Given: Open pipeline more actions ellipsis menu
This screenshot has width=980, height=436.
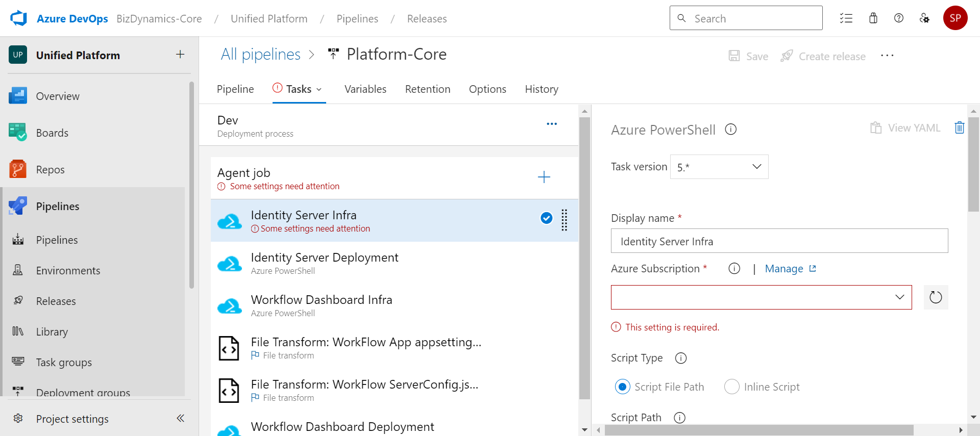Looking at the screenshot, I should click(887, 56).
